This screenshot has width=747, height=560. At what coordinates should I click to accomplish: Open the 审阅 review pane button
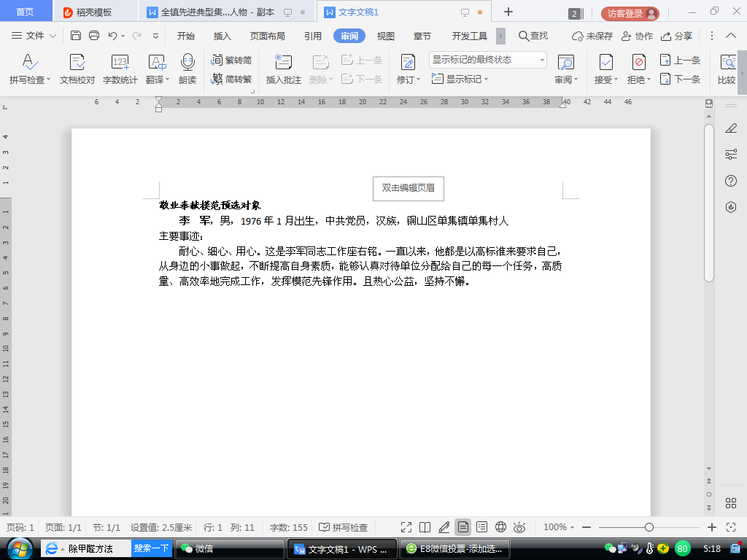pos(565,69)
